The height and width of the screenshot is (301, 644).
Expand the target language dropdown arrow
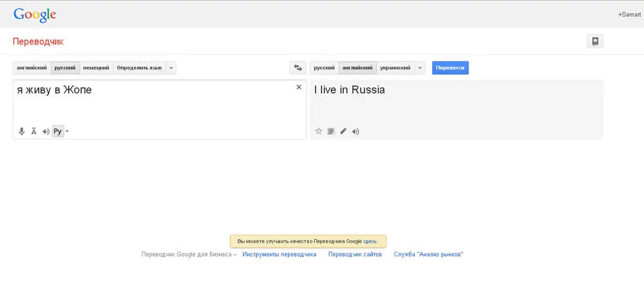[x=420, y=68]
